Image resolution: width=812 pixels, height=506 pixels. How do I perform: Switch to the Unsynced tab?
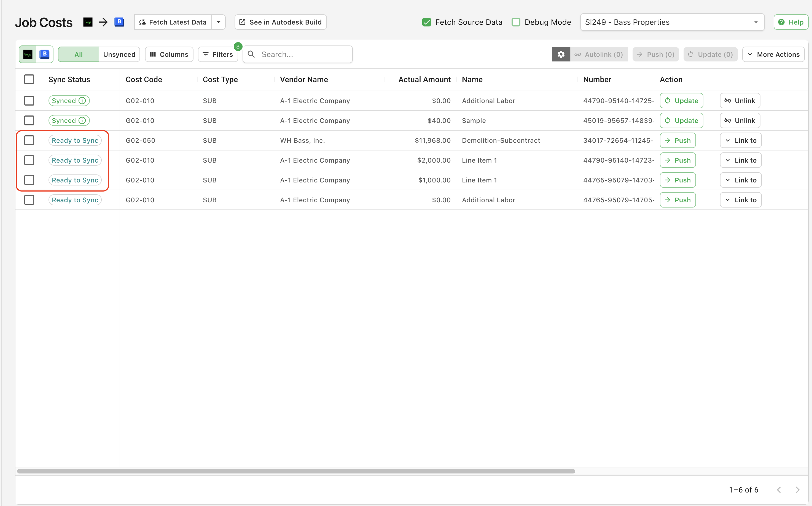(x=119, y=54)
